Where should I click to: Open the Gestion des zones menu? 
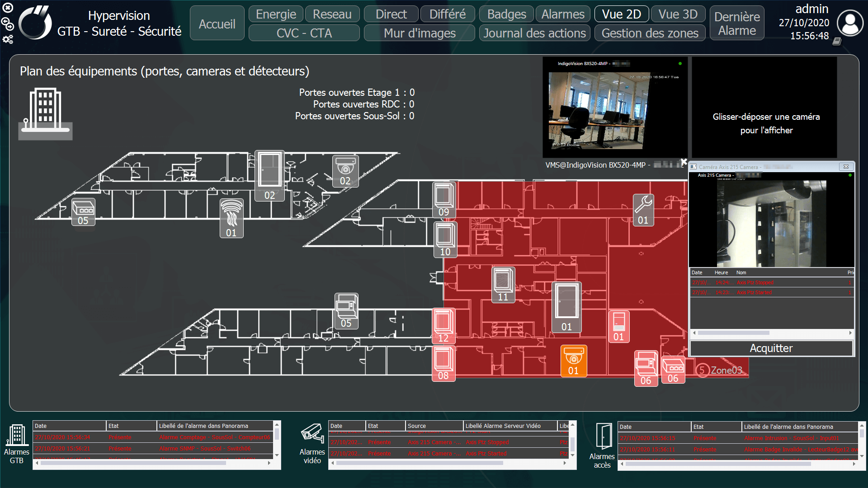coord(650,33)
